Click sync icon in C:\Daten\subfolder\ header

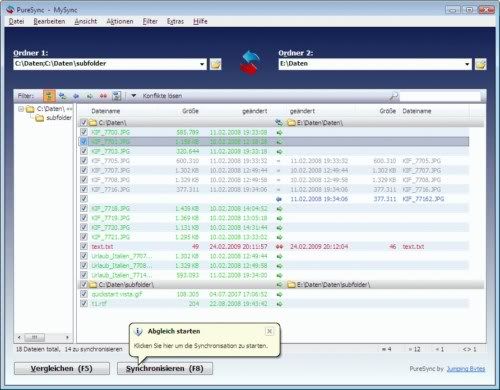tap(279, 285)
